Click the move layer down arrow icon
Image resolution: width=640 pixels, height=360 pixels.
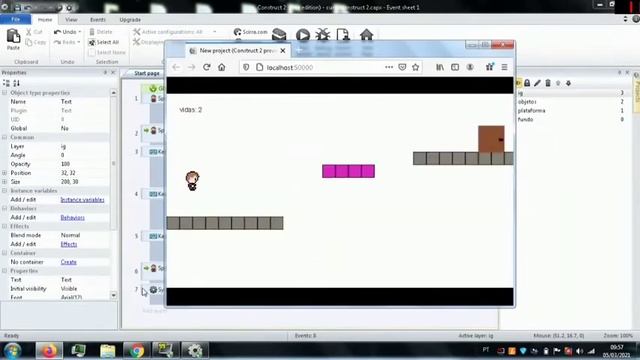pos(569,83)
